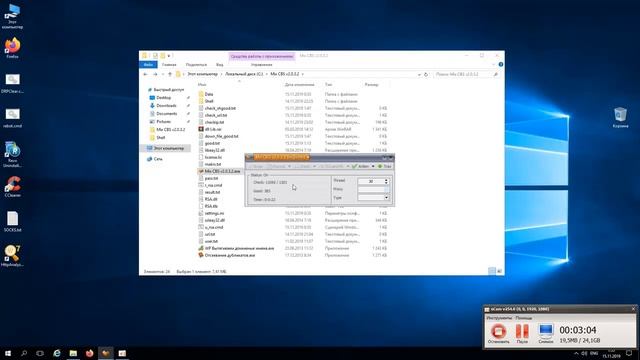The image size is (640, 360).
Task: Open the Файл tab in Explorer
Action: (148, 64)
